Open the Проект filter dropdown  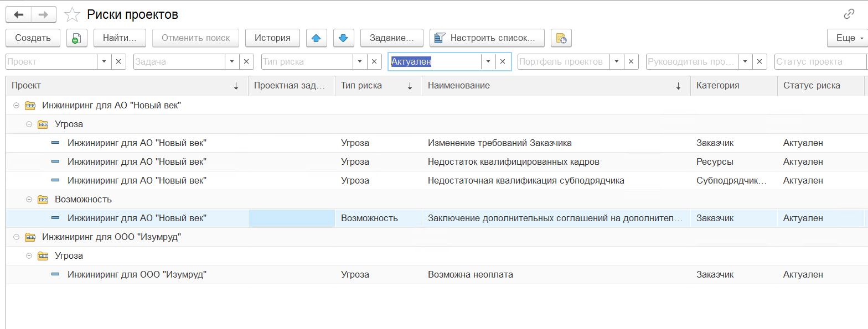point(105,62)
